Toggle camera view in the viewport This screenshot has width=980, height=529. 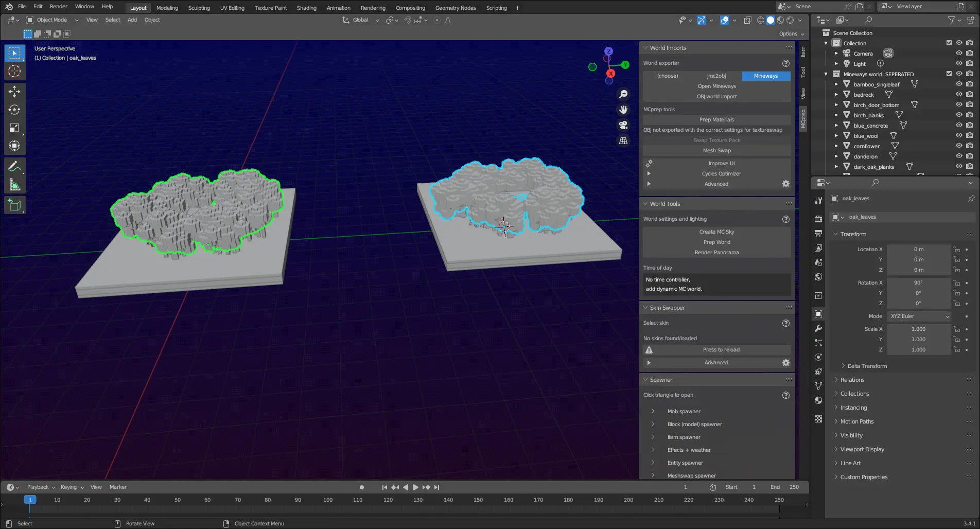pos(623,125)
